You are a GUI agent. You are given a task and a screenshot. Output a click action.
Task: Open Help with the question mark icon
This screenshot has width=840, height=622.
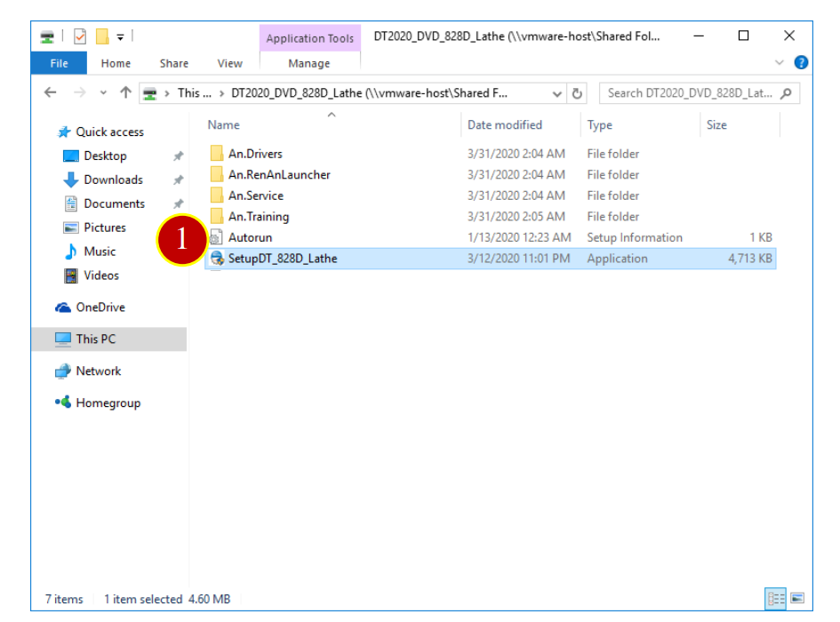(x=801, y=63)
